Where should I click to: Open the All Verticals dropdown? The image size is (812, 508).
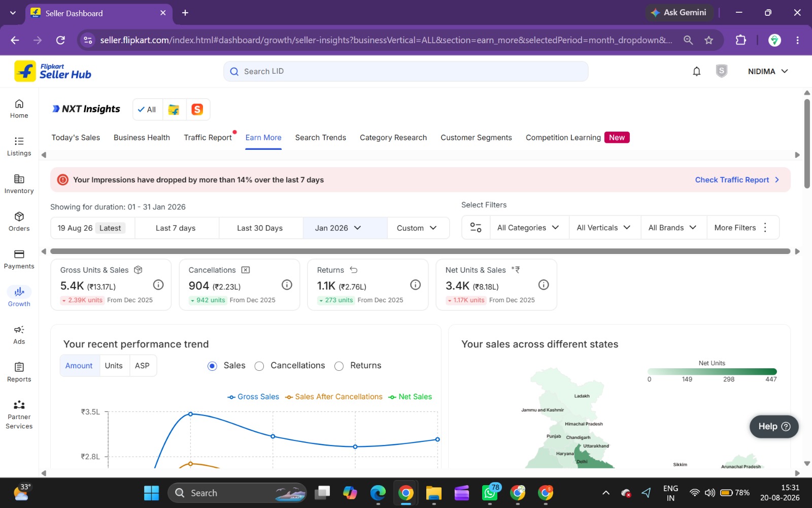pos(603,228)
